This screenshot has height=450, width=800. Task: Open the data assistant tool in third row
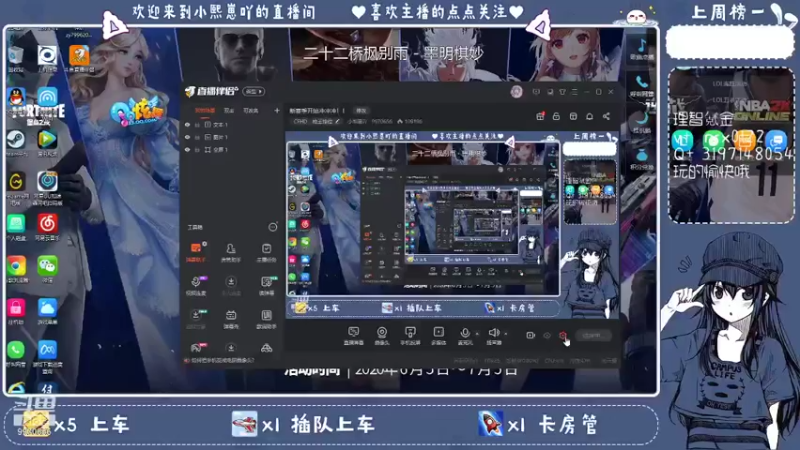coord(266,318)
